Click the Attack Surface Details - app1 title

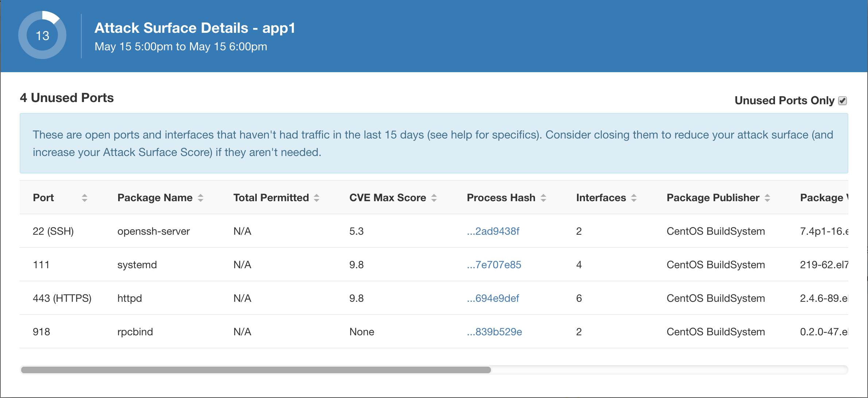[195, 28]
